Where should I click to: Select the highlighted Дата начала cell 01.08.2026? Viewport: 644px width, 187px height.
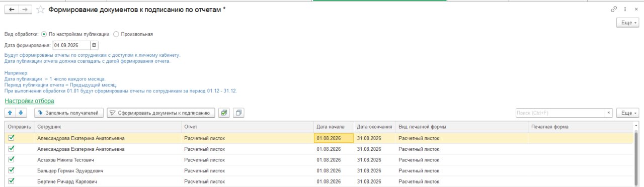coord(334,138)
